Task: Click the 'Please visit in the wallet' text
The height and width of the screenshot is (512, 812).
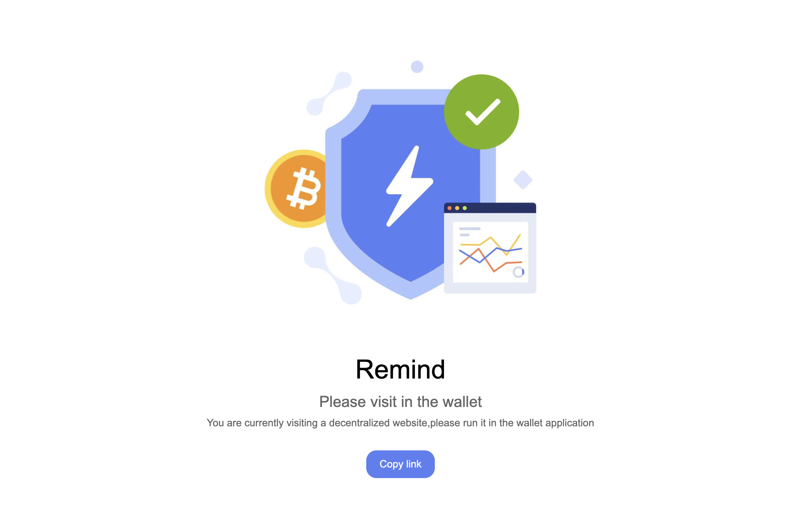Action: pos(400,402)
